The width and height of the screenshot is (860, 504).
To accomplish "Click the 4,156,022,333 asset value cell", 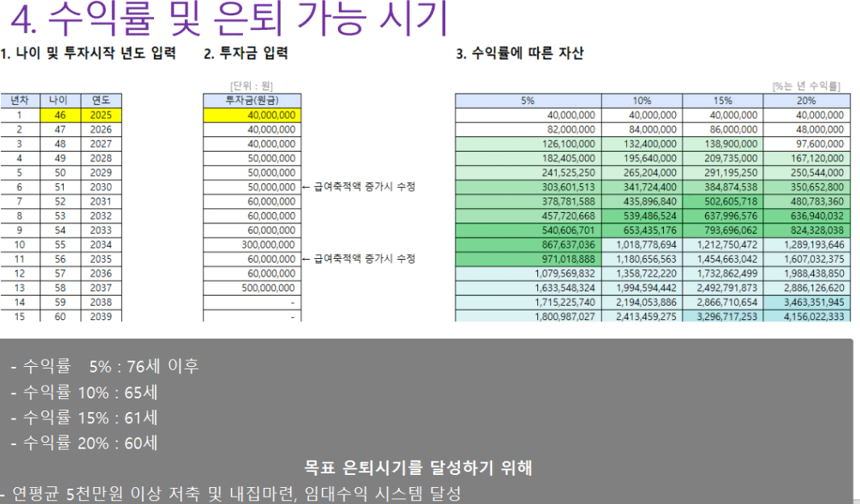I will 806,317.
